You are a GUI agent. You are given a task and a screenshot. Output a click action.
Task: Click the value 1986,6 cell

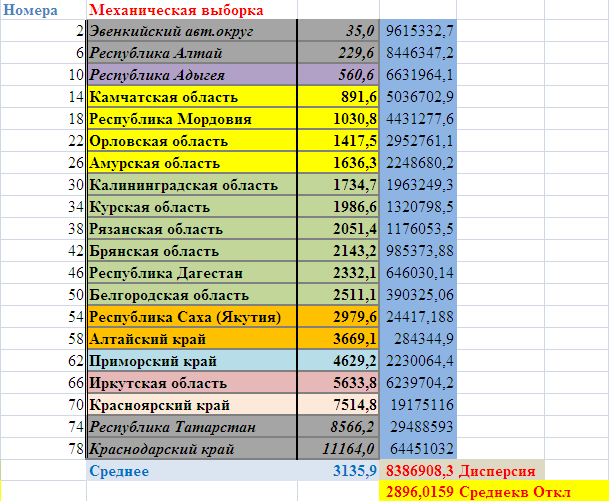(339, 207)
